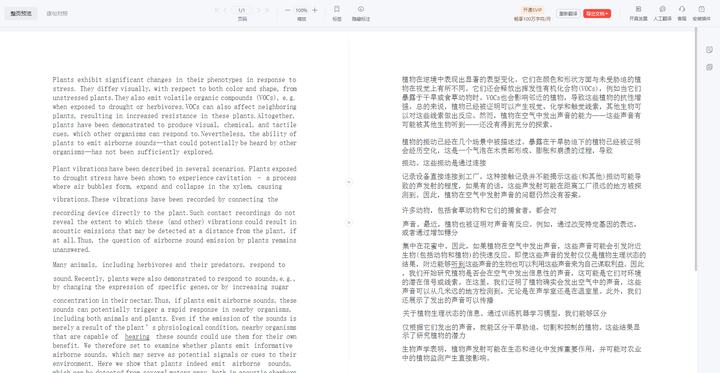This screenshot has height=373, width=720.
Task: Click the paragraph starting "concentration in their nectar"
Action: [x=174, y=336]
